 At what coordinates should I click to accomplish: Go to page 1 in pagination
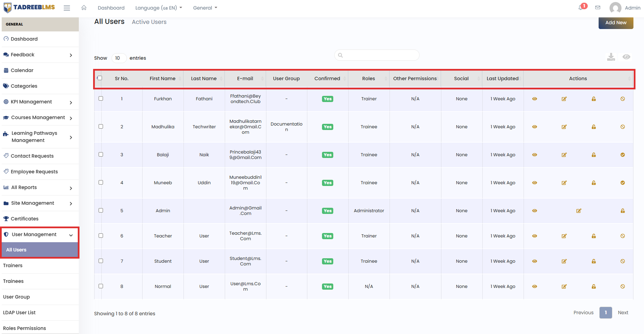[605, 313]
